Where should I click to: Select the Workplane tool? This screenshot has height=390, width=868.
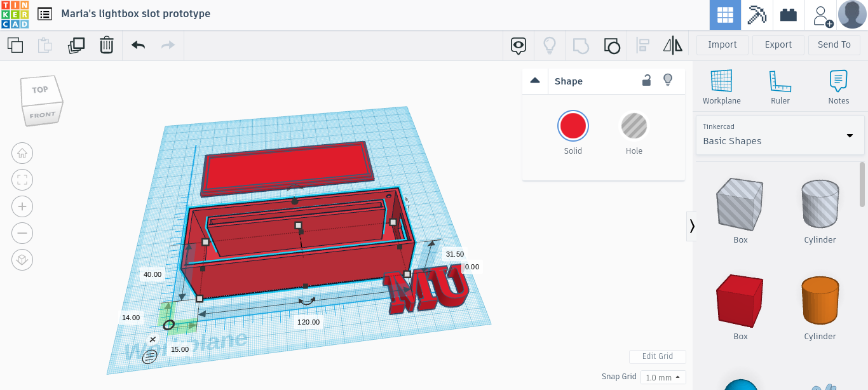[721, 87]
